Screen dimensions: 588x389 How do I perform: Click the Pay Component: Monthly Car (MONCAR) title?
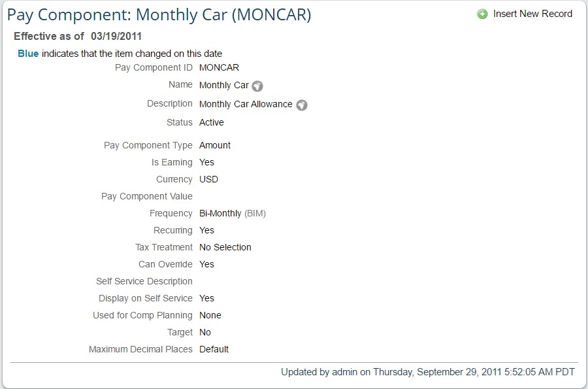159,15
